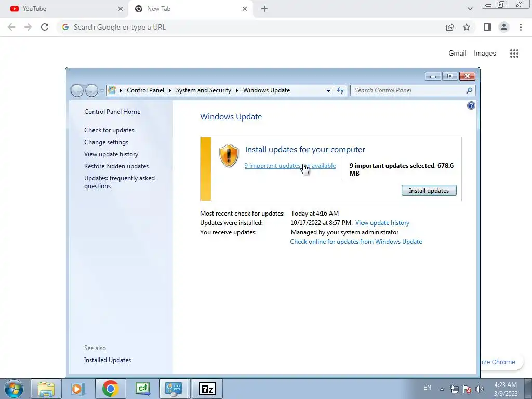This screenshot has width=532, height=399.
Task: Open the Google apps grid
Action: click(x=514, y=54)
